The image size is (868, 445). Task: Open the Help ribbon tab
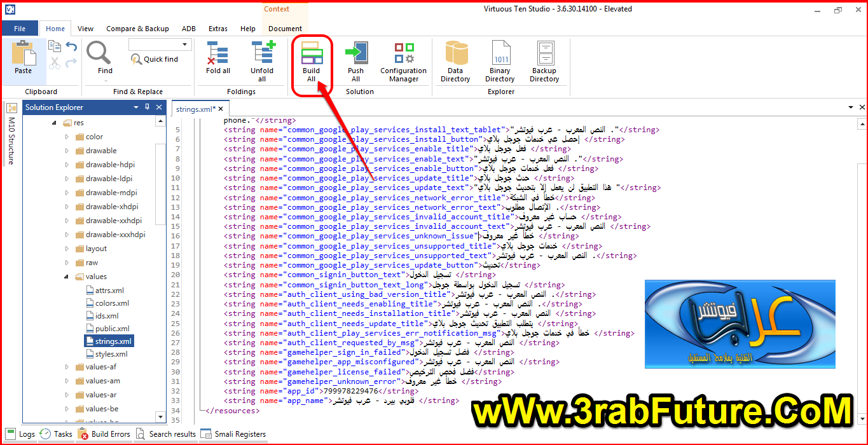248,29
